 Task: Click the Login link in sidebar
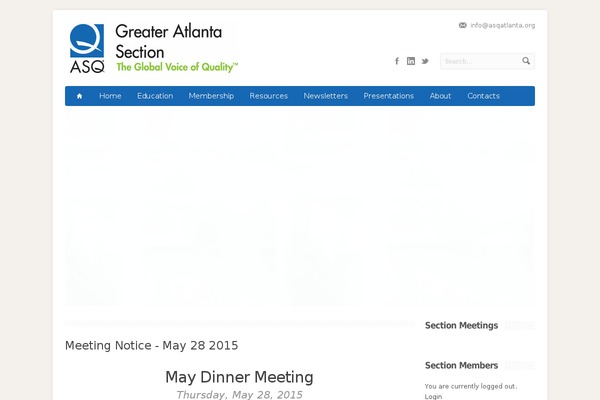[433, 396]
